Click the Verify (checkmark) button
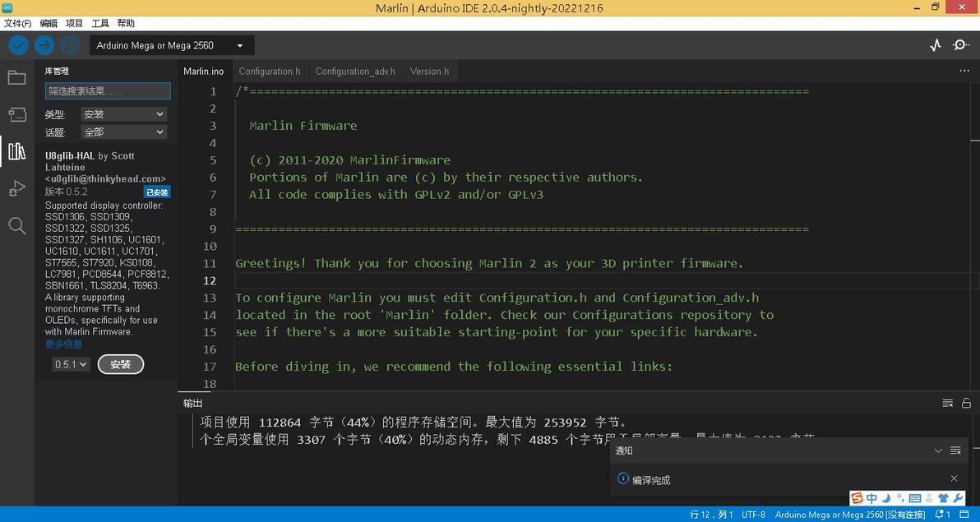980x522 pixels. (18, 45)
